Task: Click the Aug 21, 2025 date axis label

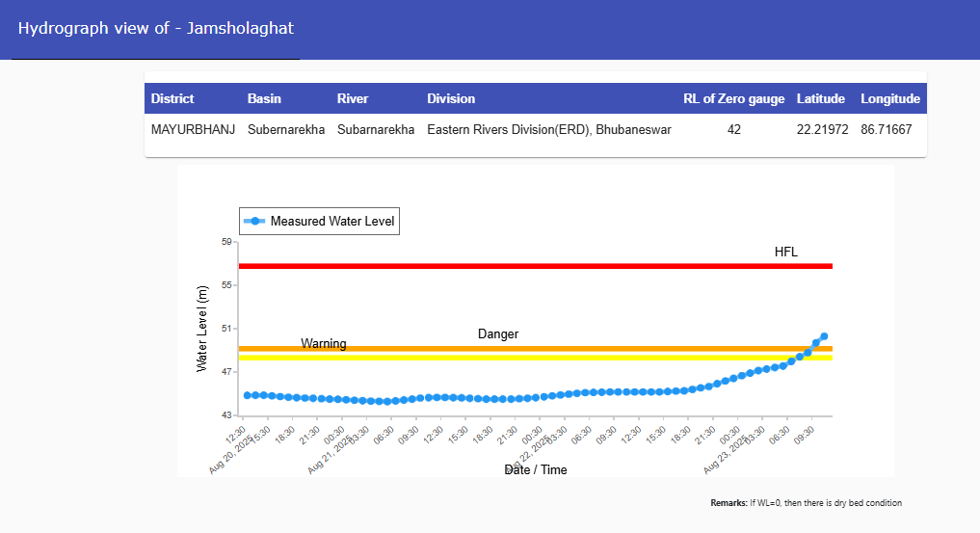Action: tap(330, 455)
